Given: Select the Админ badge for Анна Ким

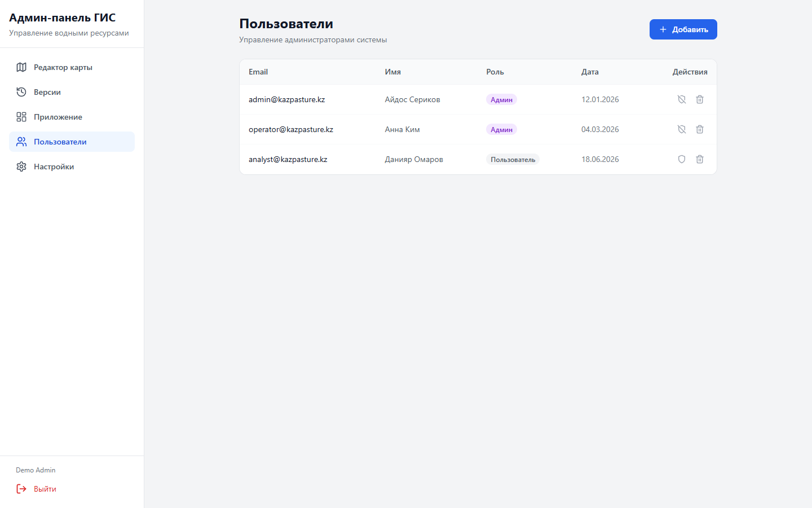Looking at the screenshot, I should click(501, 129).
